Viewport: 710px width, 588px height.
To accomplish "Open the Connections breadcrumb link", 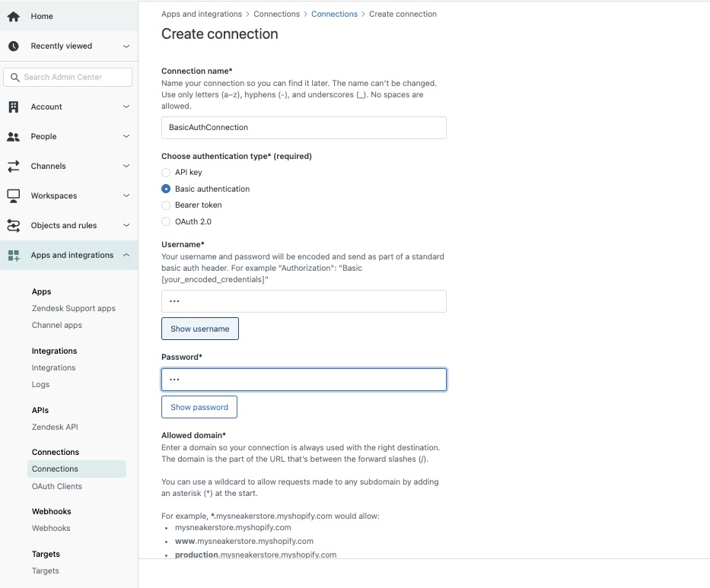I will pyautogui.click(x=334, y=14).
